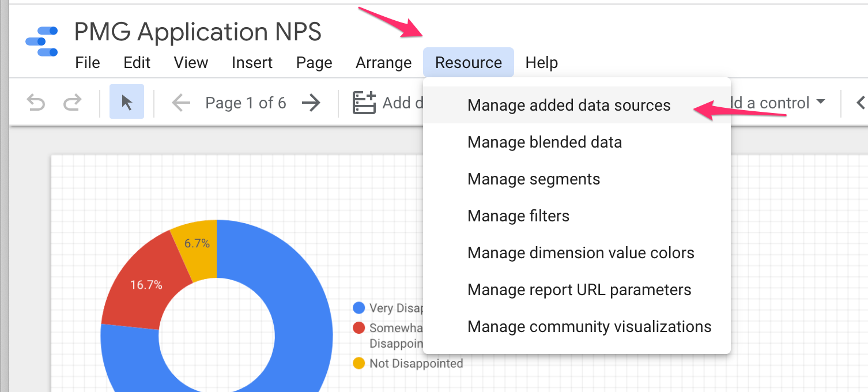Viewport: 868px width, 392px height.
Task: Select the cursor selection mode tool
Action: click(127, 103)
